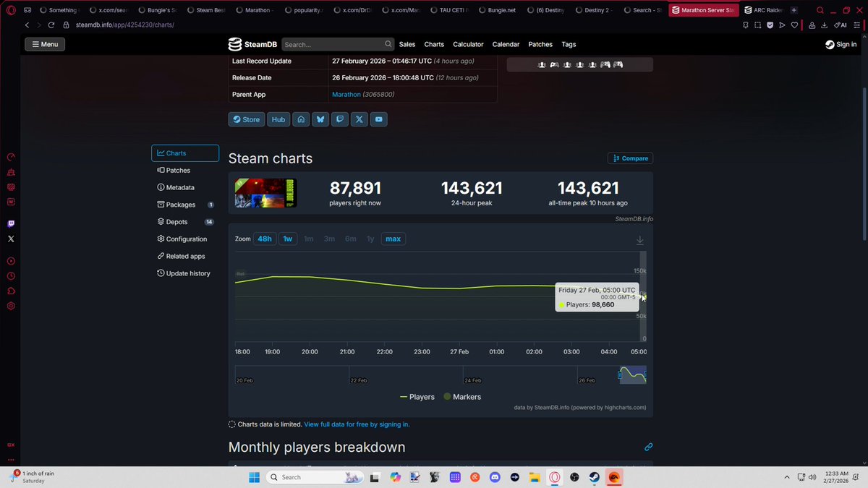
Task: Set chart zoom to 1m
Action: point(308,239)
